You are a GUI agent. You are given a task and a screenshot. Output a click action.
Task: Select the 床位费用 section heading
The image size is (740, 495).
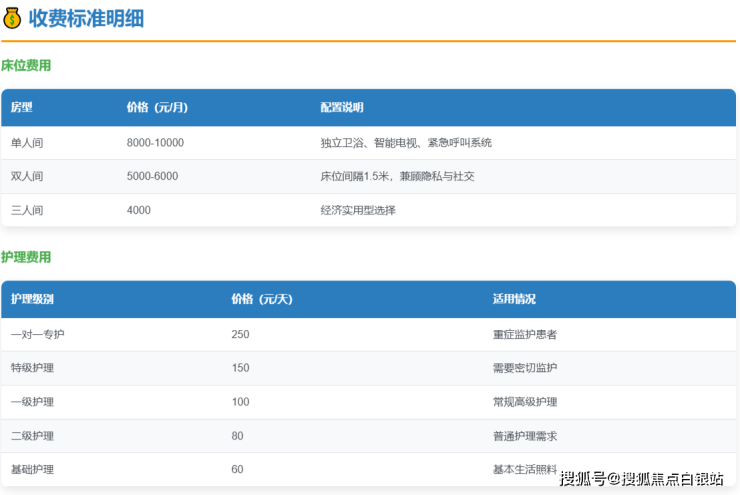click(26, 66)
